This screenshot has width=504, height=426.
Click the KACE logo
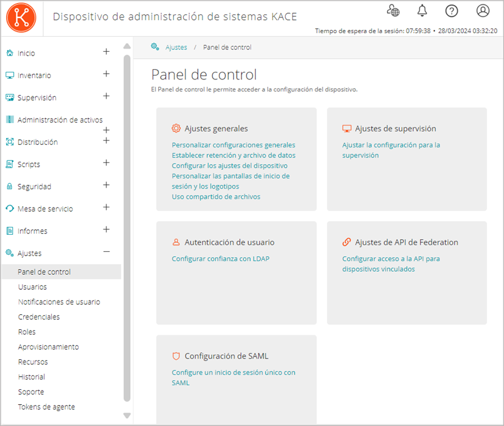point(21,17)
